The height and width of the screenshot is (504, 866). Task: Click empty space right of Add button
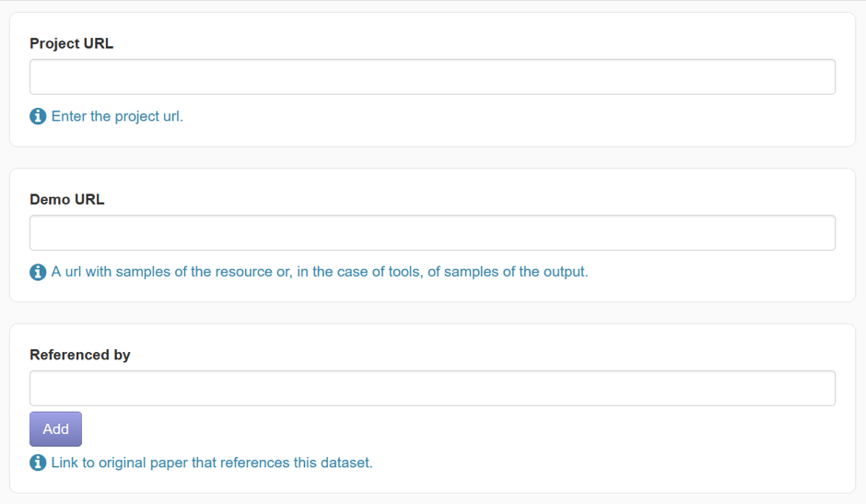click(x=369, y=429)
